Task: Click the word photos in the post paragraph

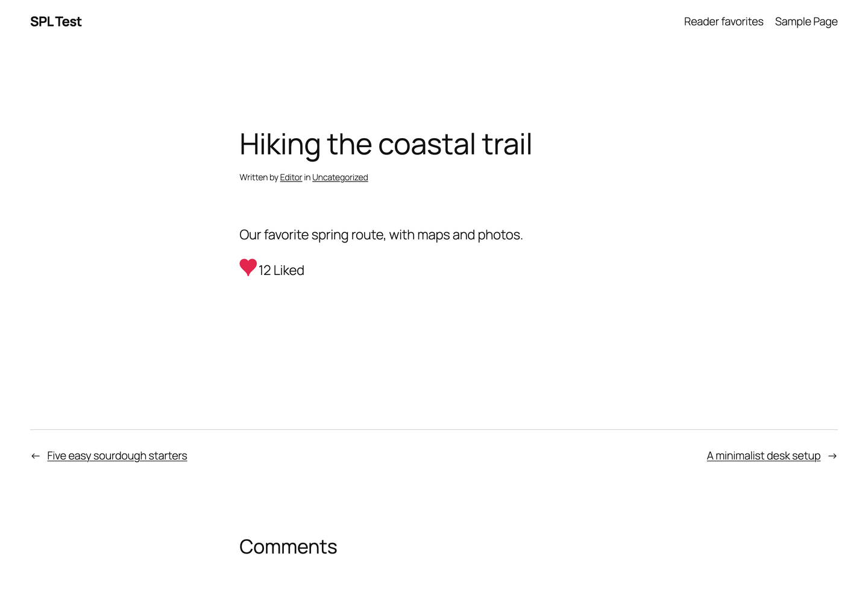Action: pos(499,235)
